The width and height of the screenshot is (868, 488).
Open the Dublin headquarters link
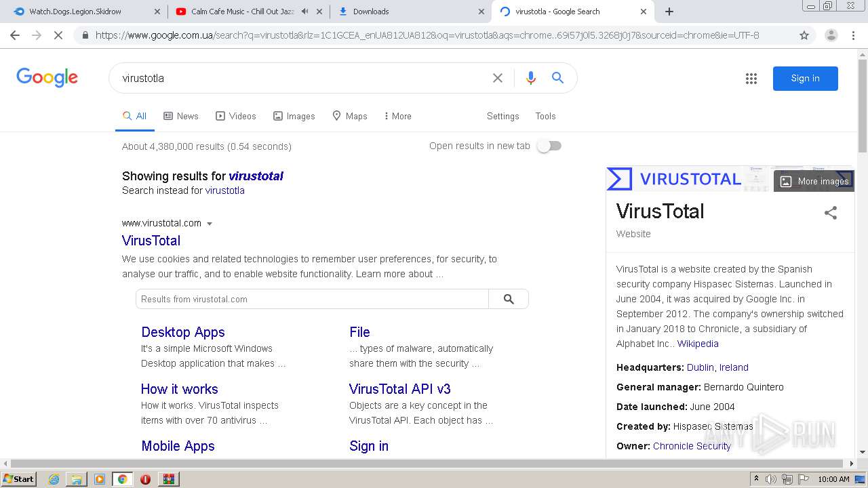click(700, 367)
